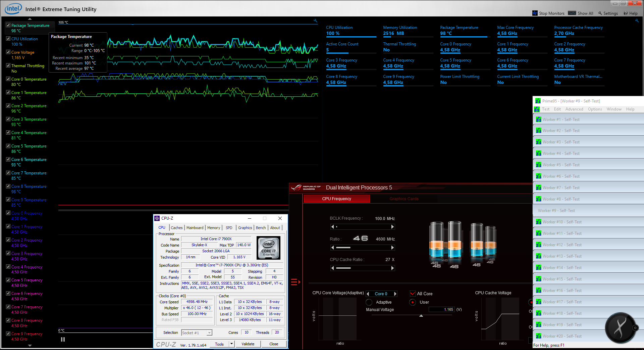Viewport: 644px width, 350px height.
Task: Increase CPU Ratio with right arrow
Action: pyautogui.click(x=392, y=248)
